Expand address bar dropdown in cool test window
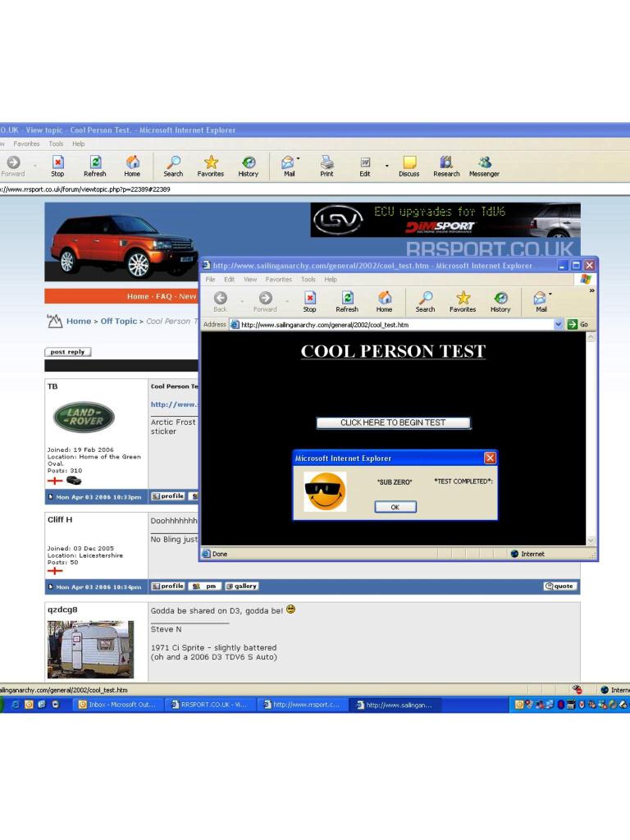 point(558,324)
